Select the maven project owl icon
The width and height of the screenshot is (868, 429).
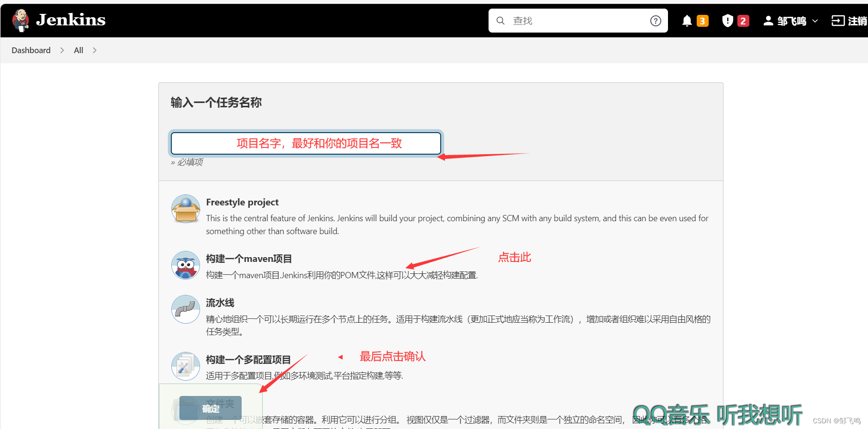[x=186, y=265]
